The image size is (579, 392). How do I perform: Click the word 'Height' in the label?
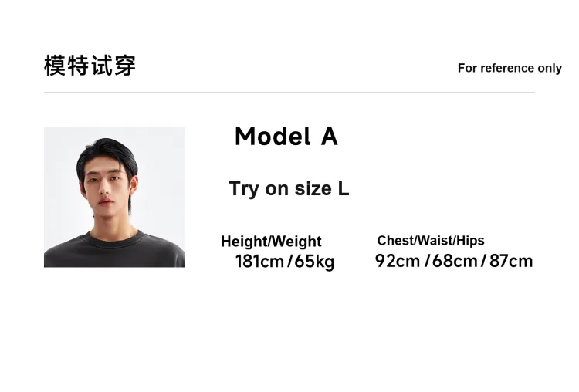(x=244, y=242)
